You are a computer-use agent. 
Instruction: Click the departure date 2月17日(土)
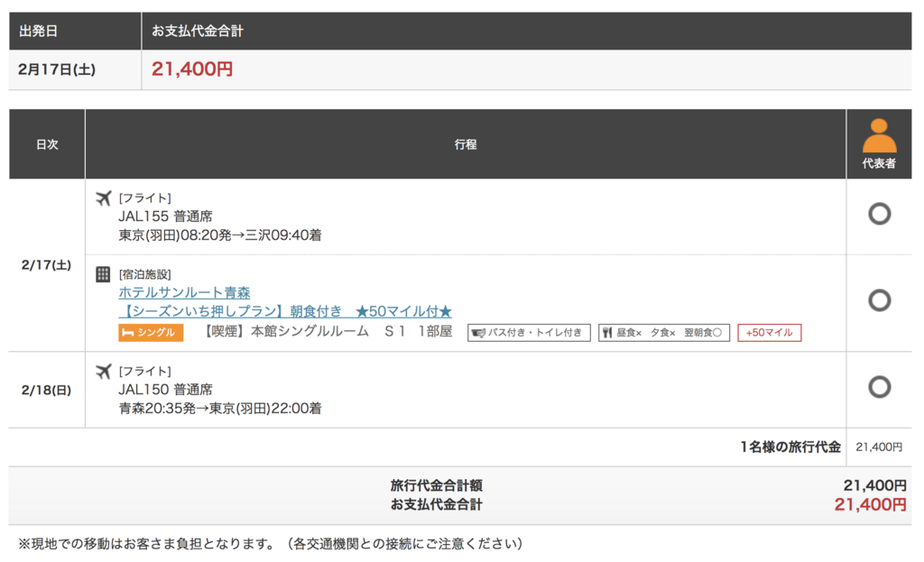click(x=57, y=69)
